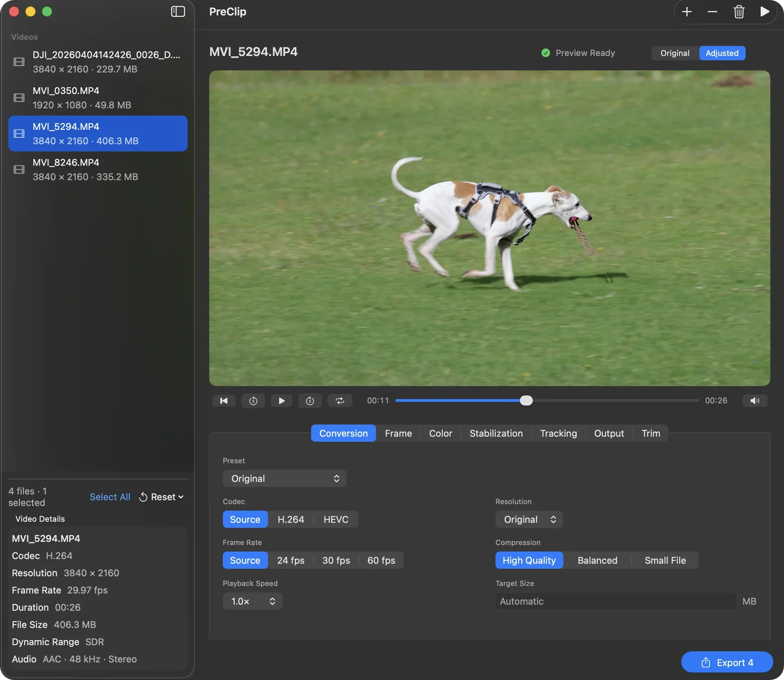Viewport: 784px width, 680px height.
Task: Play the video preview
Action: point(282,401)
